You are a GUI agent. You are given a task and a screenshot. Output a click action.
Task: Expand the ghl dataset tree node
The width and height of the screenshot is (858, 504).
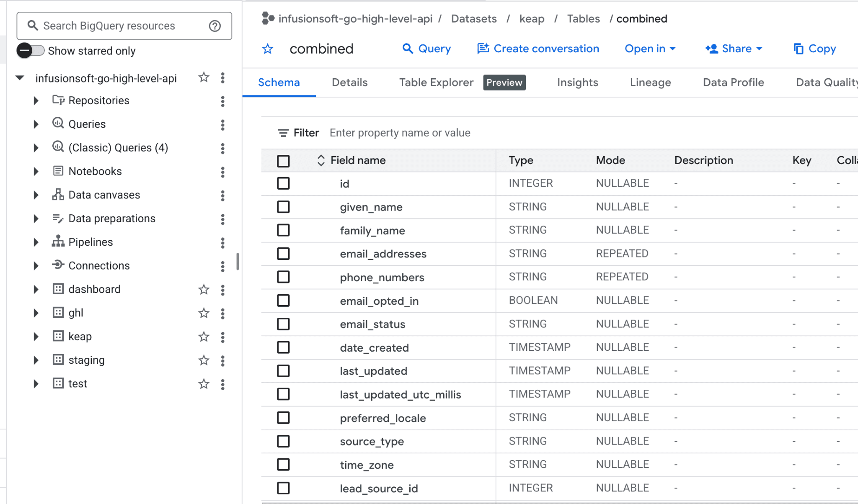pos(36,313)
